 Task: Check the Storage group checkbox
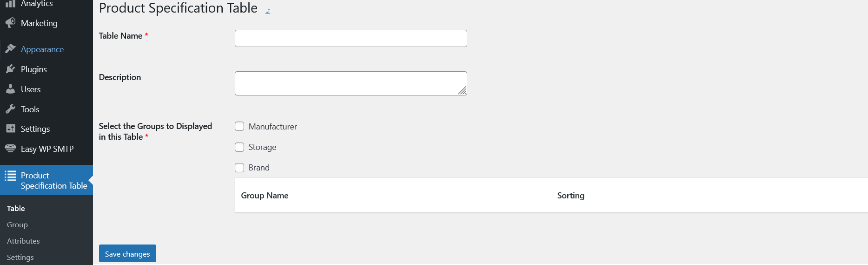click(x=239, y=147)
